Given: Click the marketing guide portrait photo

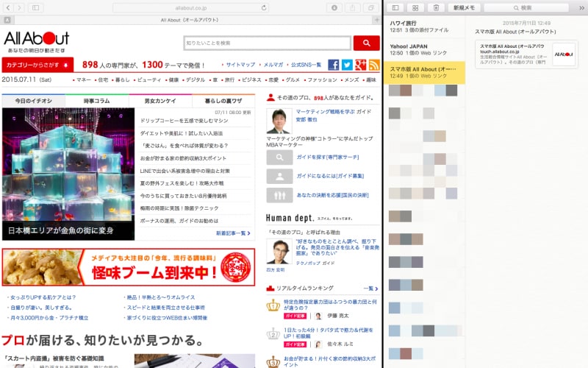Looking at the screenshot, I should click(x=279, y=121).
